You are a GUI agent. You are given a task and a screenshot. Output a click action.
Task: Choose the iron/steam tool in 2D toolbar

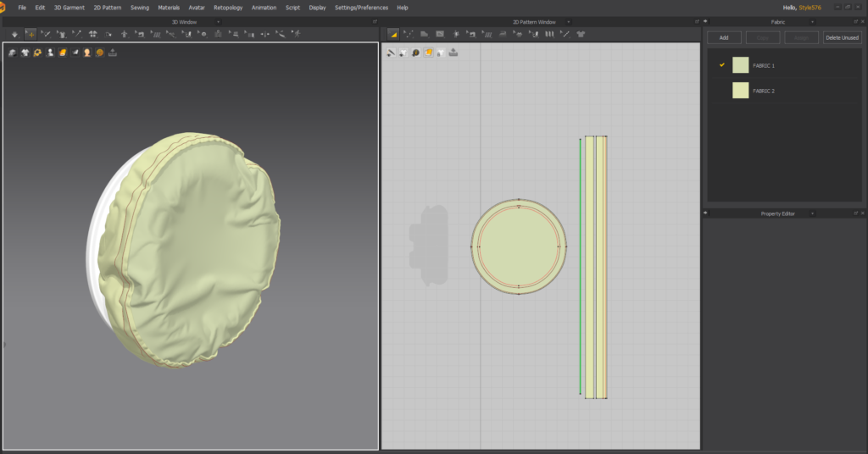503,34
